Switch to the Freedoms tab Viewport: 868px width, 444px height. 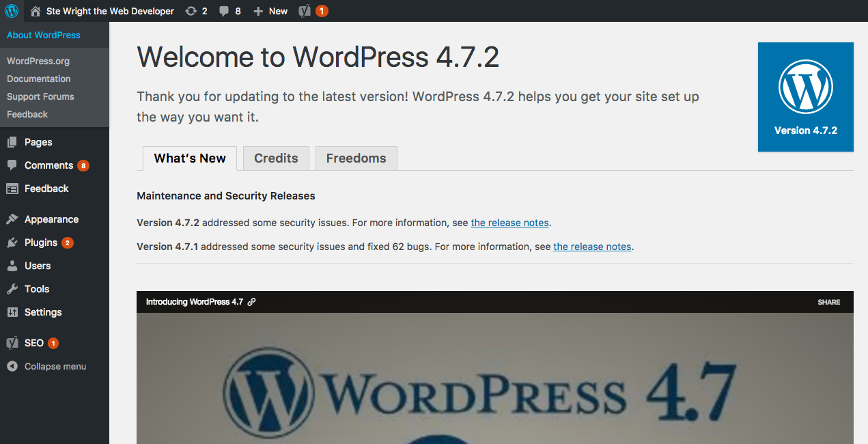(356, 158)
